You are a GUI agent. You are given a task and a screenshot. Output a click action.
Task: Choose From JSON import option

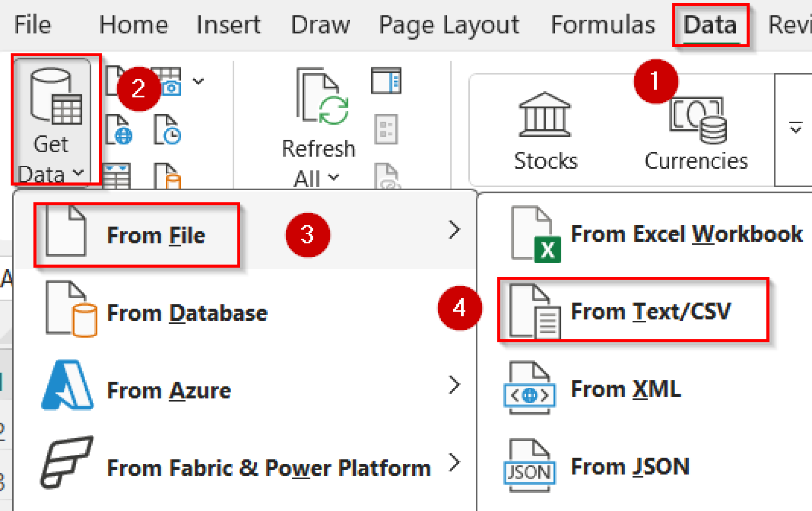coord(630,466)
